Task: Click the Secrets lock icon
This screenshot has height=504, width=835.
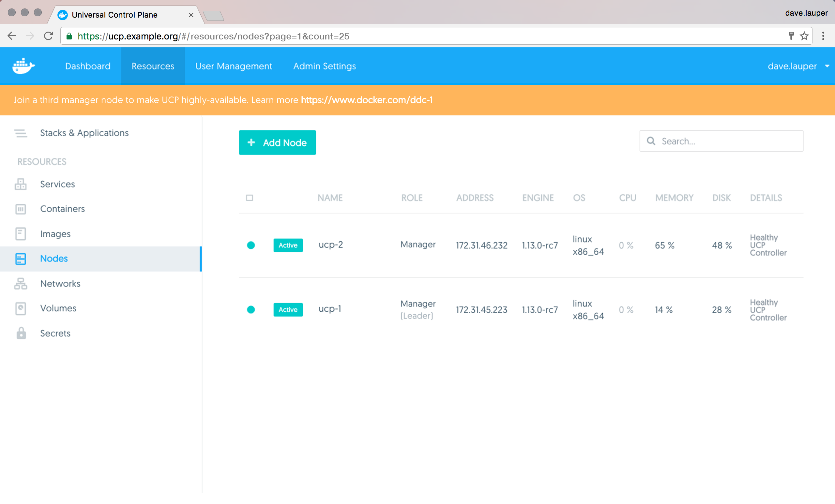Action: [x=21, y=333]
